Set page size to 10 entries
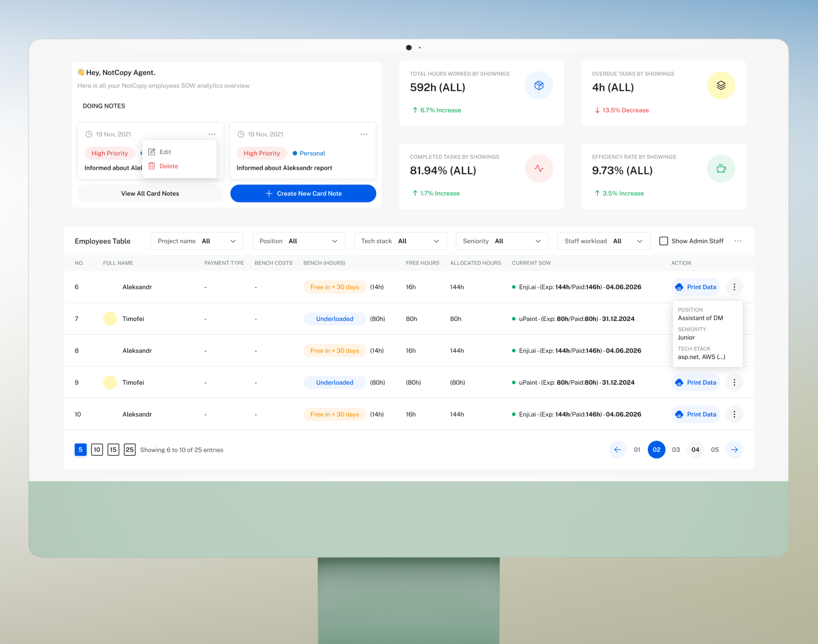818x644 pixels. (x=97, y=450)
